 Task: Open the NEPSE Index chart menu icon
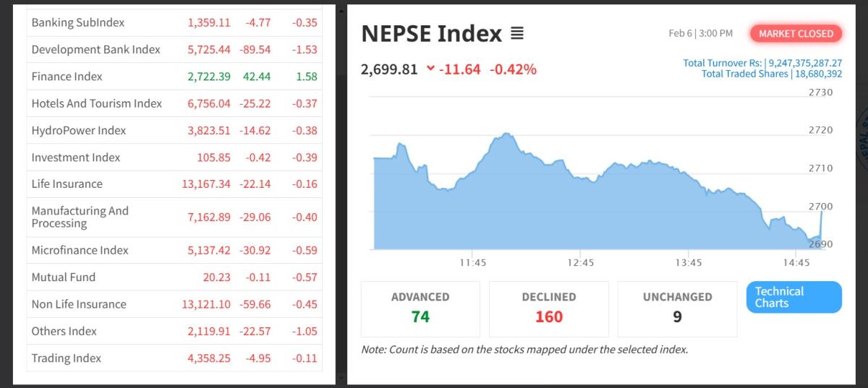tap(517, 34)
